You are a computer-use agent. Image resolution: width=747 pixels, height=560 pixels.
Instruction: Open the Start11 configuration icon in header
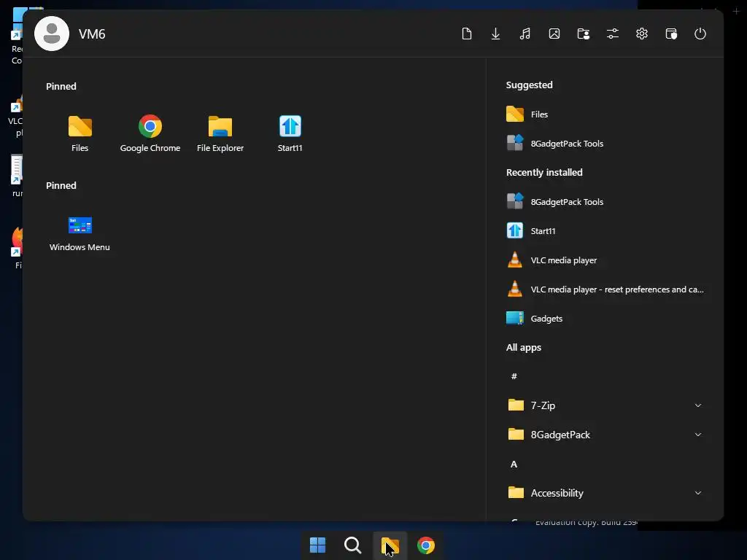pyautogui.click(x=671, y=34)
